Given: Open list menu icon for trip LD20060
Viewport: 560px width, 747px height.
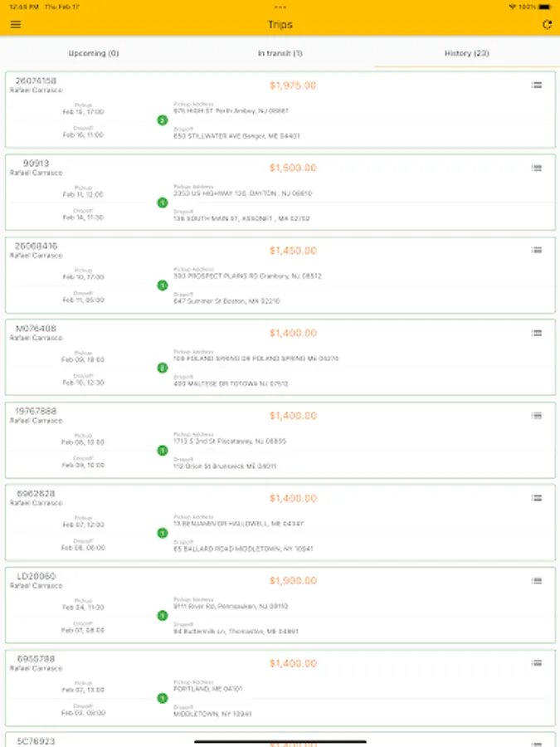Looking at the screenshot, I should (537, 580).
